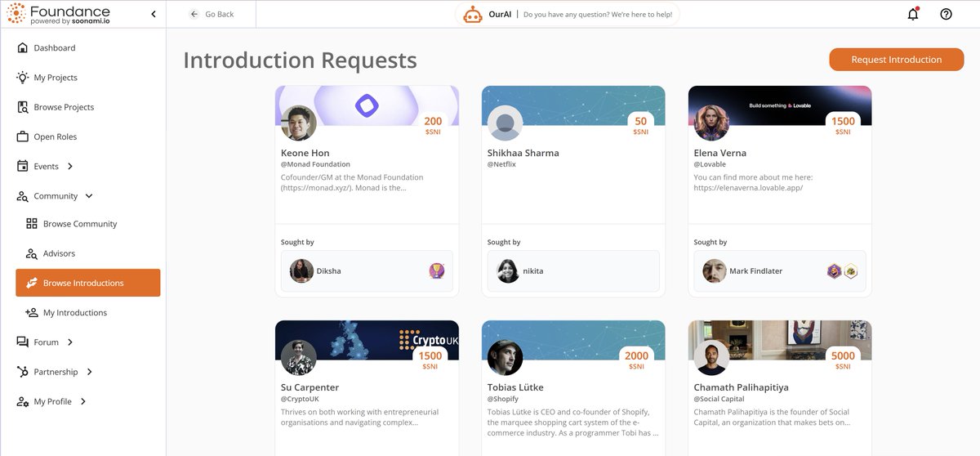Click the Dashboard home icon

tap(22, 48)
